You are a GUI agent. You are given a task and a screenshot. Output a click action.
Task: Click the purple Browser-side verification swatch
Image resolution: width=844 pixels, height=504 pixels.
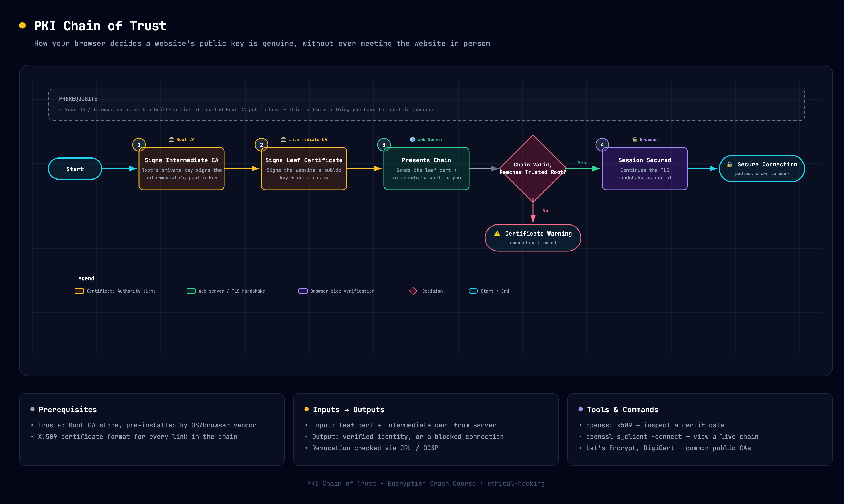point(303,291)
